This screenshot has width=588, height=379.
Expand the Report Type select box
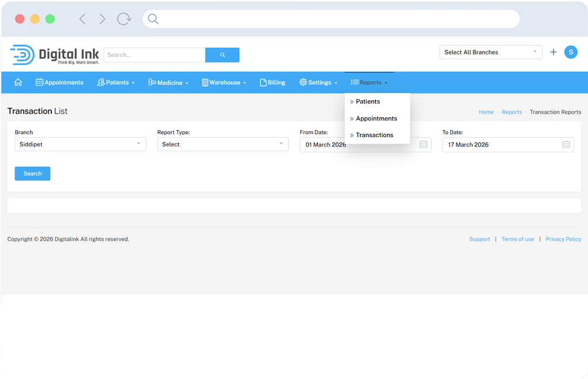(x=222, y=144)
